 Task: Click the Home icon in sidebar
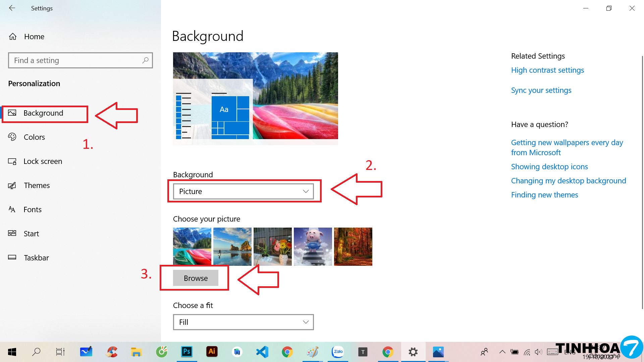(x=13, y=37)
